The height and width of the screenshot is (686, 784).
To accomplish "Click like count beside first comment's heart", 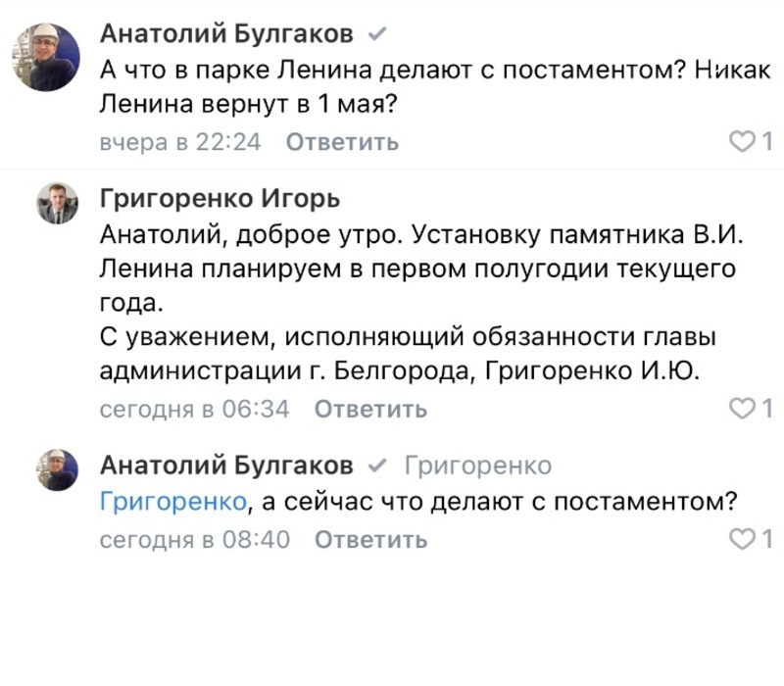I will 767,141.
